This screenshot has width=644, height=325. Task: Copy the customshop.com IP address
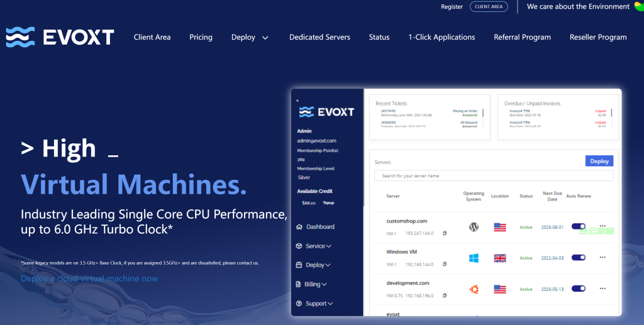pyautogui.click(x=444, y=233)
